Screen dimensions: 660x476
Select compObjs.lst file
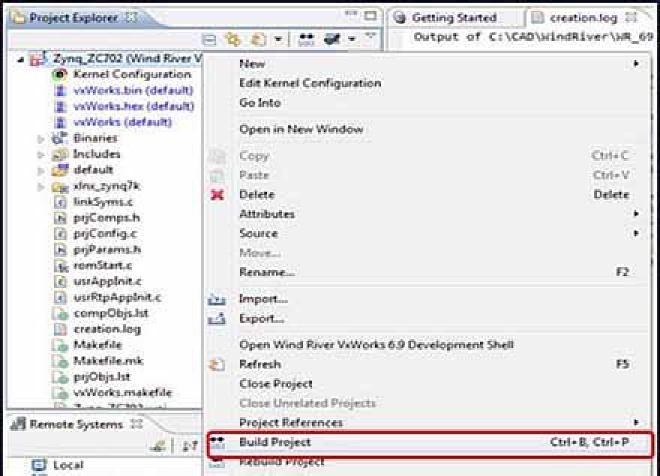[111, 313]
